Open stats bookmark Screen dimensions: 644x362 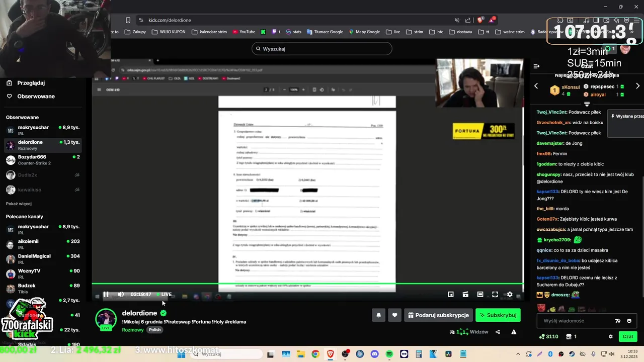[293, 32]
